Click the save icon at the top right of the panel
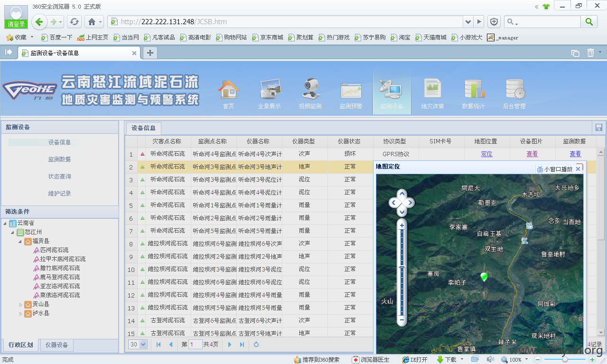The width and height of the screenshot is (607, 364). click(599, 127)
